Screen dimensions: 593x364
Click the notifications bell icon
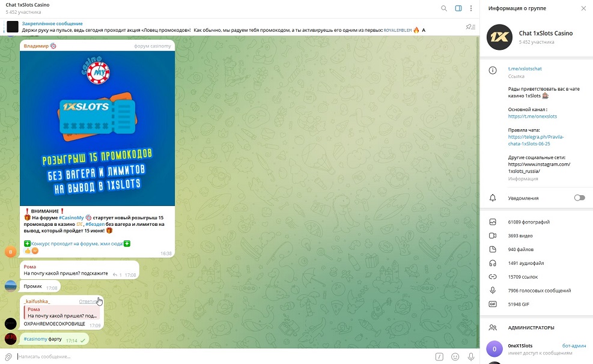(493, 198)
